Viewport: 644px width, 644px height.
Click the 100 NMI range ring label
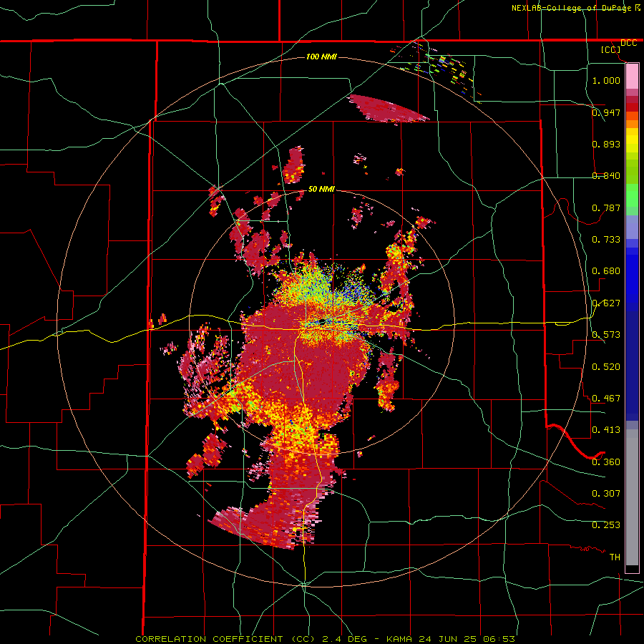(x=321, y=57)
